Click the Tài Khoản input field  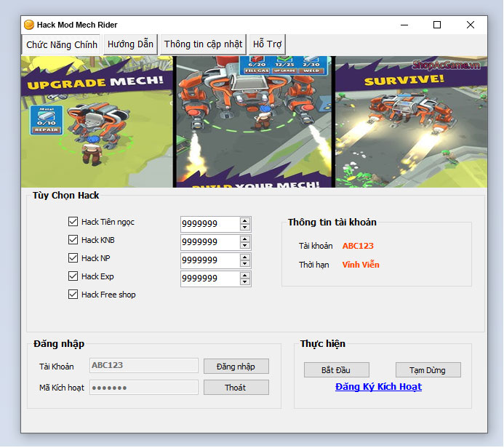click(144, 365)
